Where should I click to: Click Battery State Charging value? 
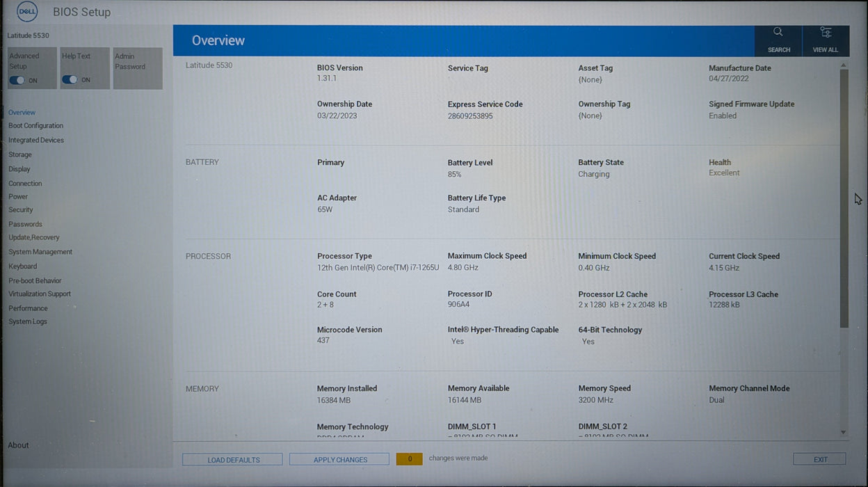click(x=594, y=175)
